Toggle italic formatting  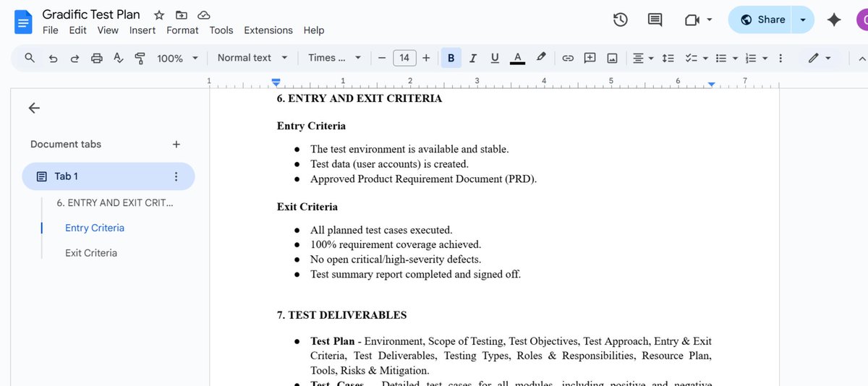point(473,58)
